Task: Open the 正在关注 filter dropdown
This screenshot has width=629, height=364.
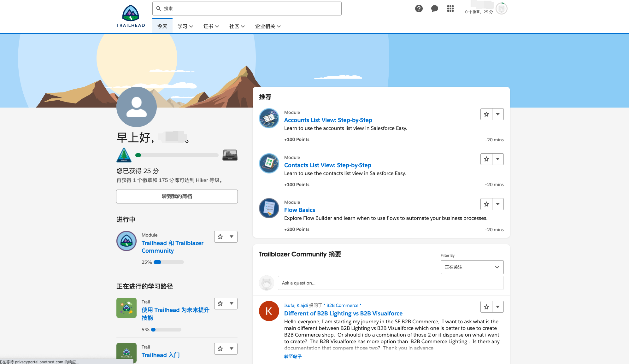Action: point(472,267)
